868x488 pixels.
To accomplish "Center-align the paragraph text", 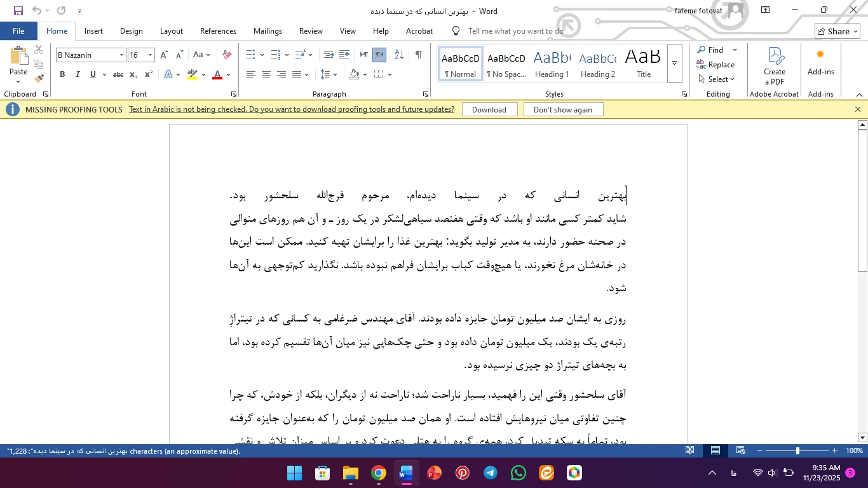I will point(266,75).
